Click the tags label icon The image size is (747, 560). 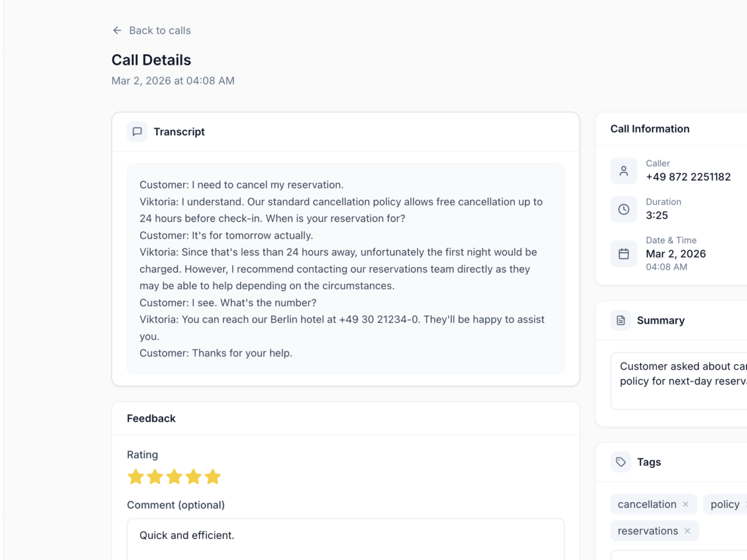click(x=621, y=462)
